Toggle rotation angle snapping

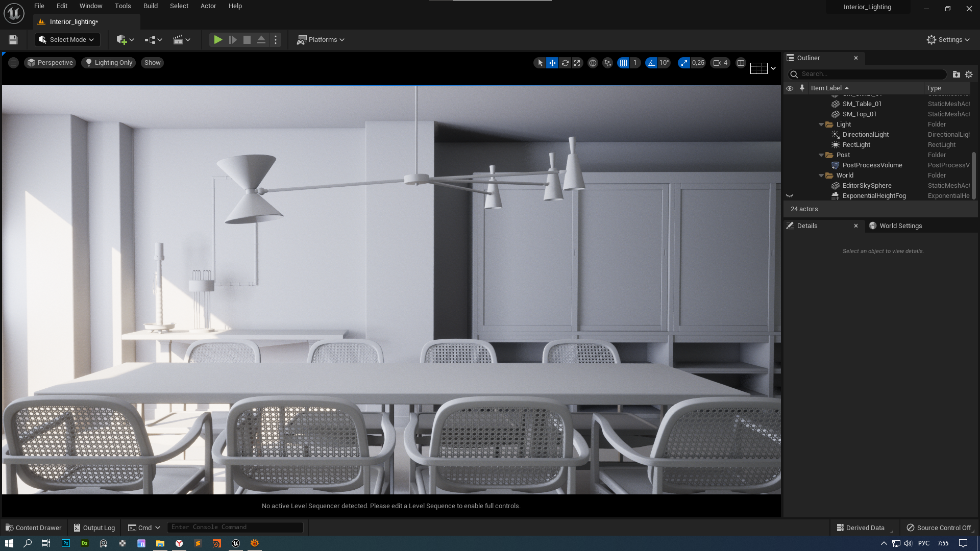pyautogui.click(x=651, y=63)
